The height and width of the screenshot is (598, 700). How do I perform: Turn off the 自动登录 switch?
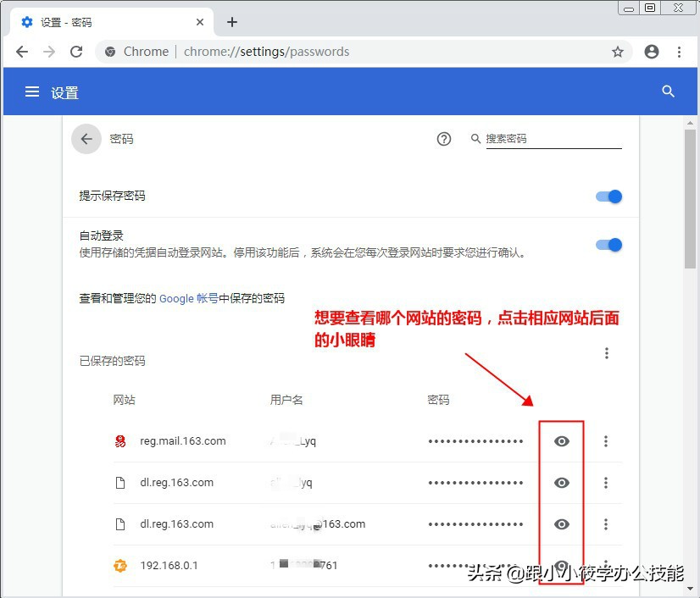click(x=608, y=243)
